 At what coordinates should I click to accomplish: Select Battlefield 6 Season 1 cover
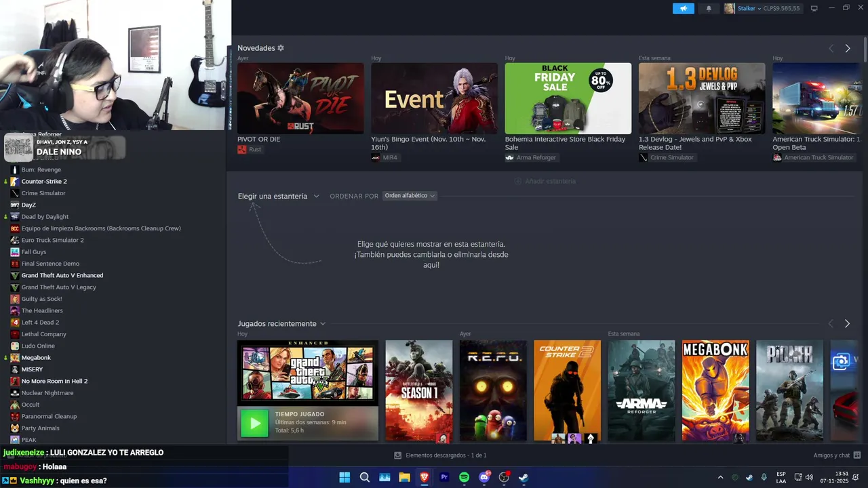[x=419, y=391]
